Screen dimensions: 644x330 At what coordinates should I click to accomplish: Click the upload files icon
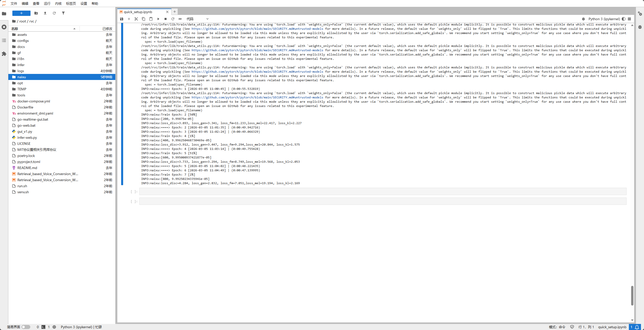click(45, 13)
